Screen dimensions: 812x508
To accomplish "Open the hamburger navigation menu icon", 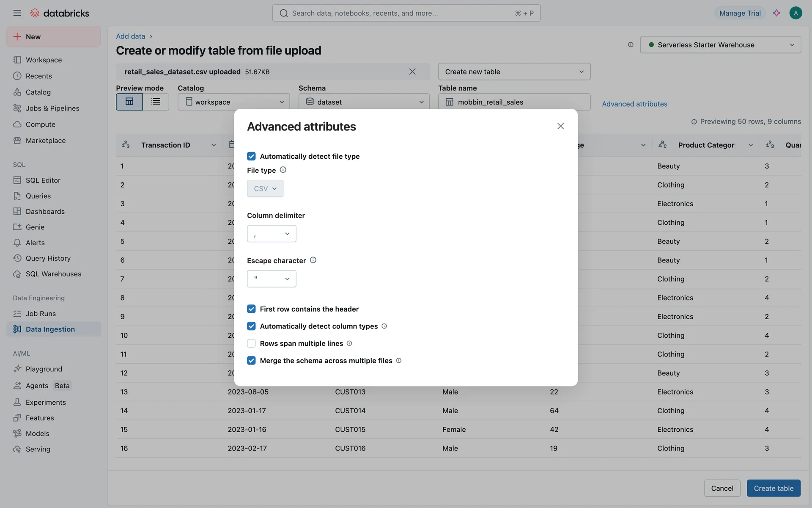I will pyautogui.click(x=17, y=13).
